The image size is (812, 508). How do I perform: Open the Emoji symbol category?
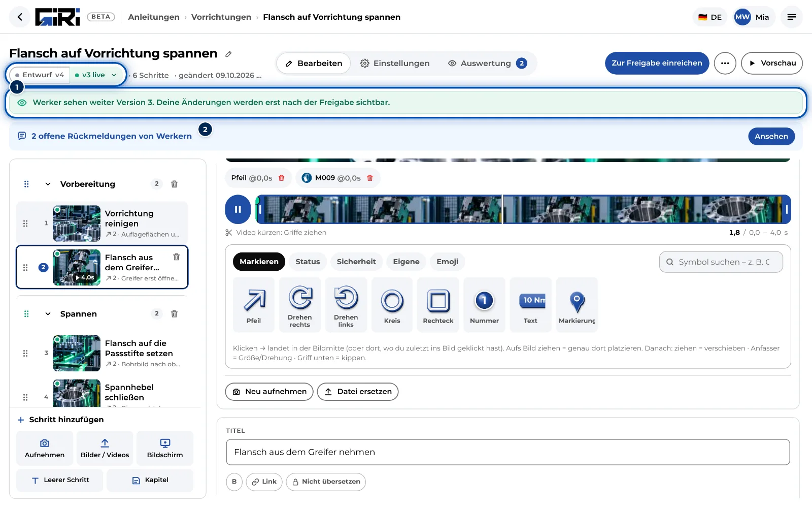tap(447, 262)
